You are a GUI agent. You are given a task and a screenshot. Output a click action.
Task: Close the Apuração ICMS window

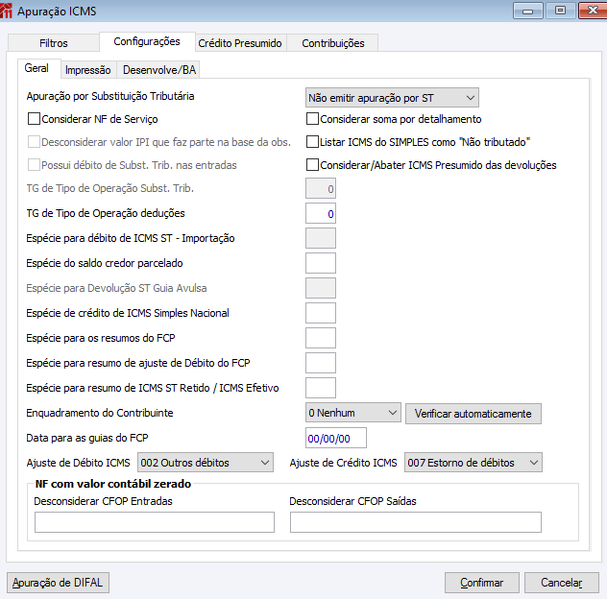[593, 11]
